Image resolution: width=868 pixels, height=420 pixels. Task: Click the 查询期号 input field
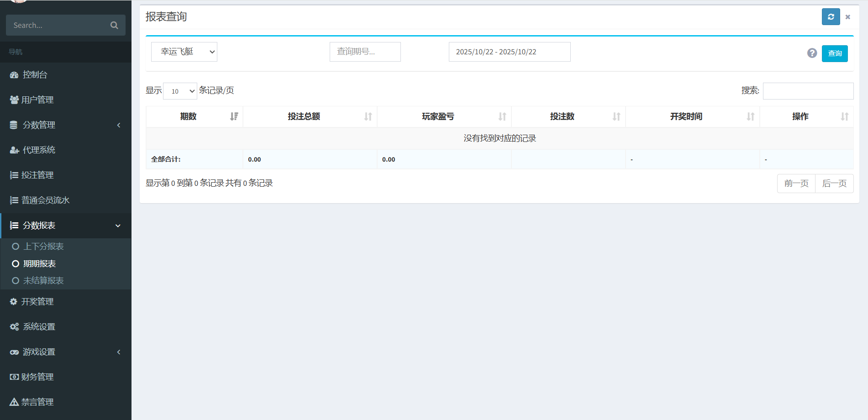pos(365,52)
